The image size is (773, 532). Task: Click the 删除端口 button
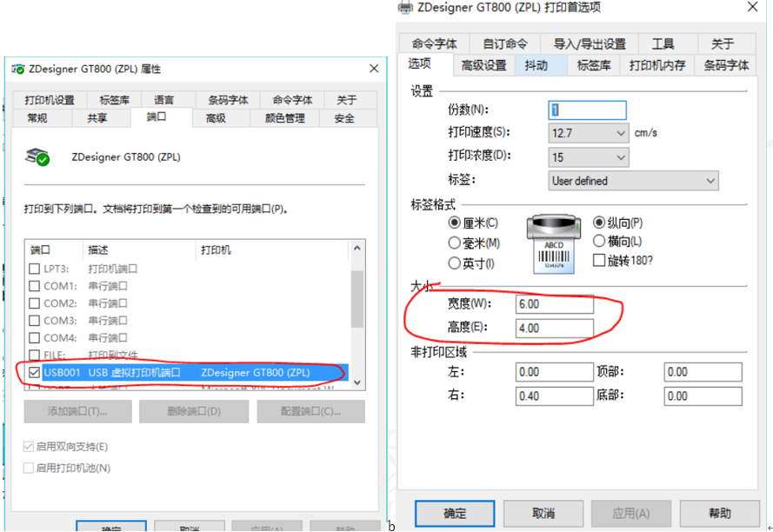194,411
